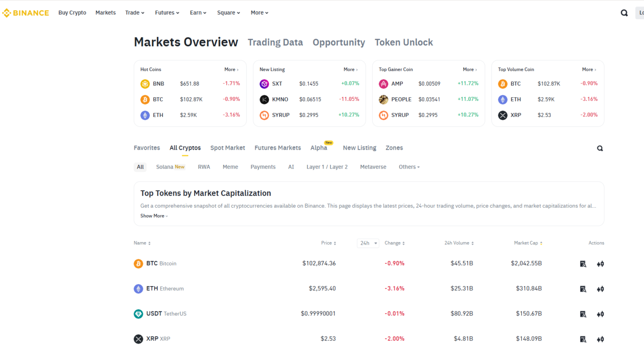Click More link in Hot Coins card
The height and width of the screenshot is (345, 644).
click(x=231, y=70)
